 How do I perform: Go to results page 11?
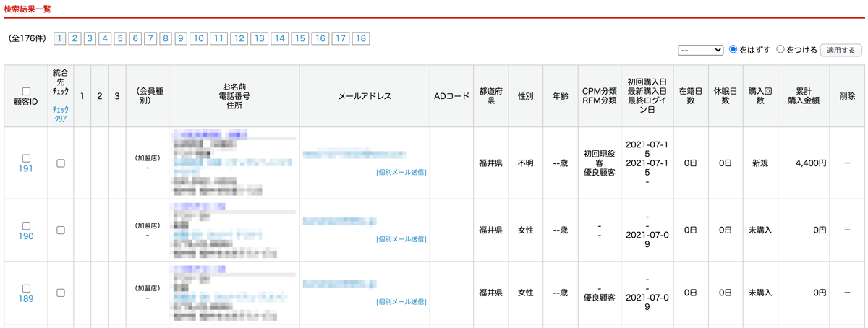click(x=218, y=38)
